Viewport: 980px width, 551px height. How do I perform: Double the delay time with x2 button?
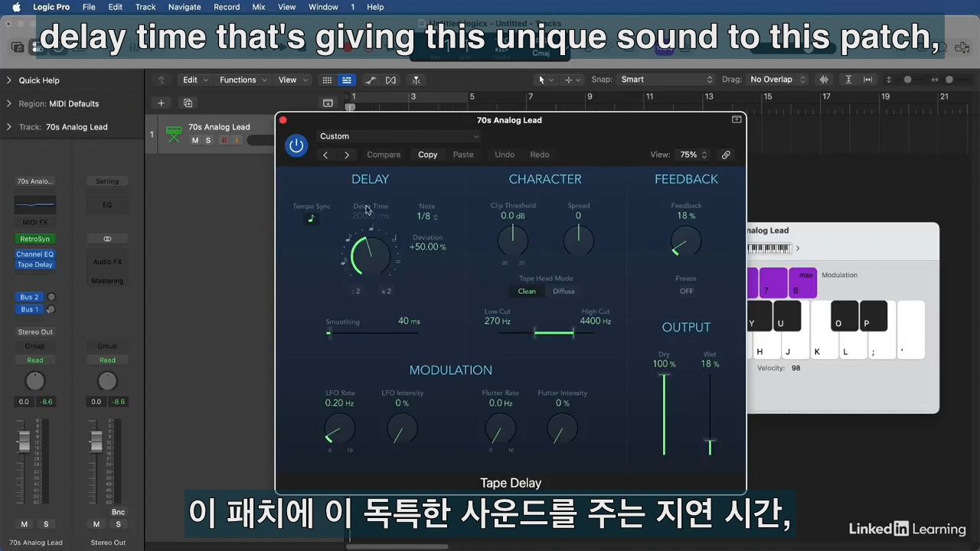(386, 291)
